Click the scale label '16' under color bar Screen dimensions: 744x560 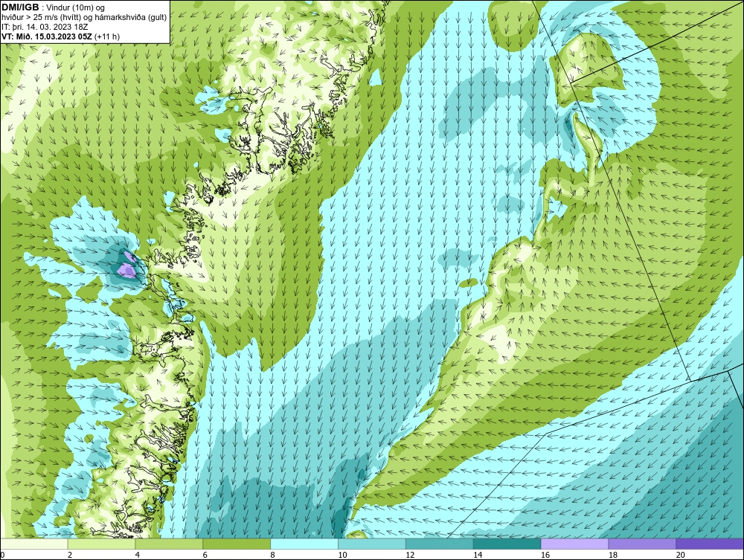[545, 555]
